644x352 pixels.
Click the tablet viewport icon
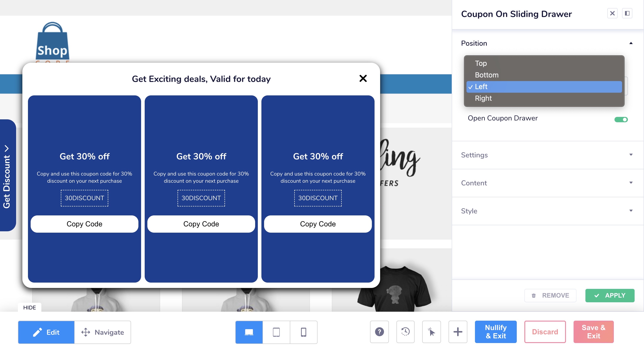(x=277, y=332)
